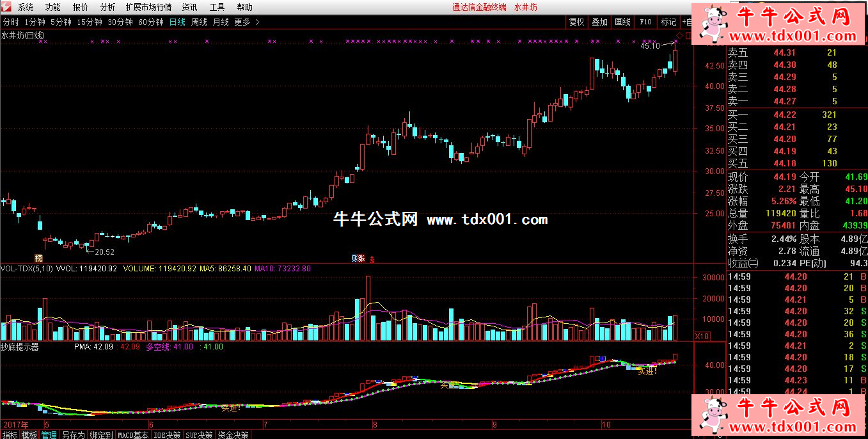Switch to the 分时 intraday period

11,22
